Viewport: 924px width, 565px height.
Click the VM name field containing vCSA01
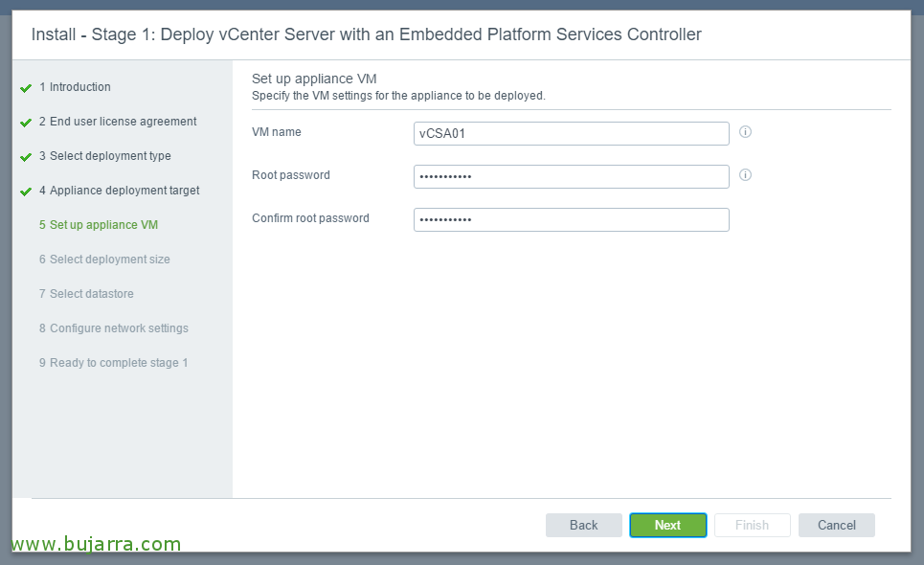point(571,134)
